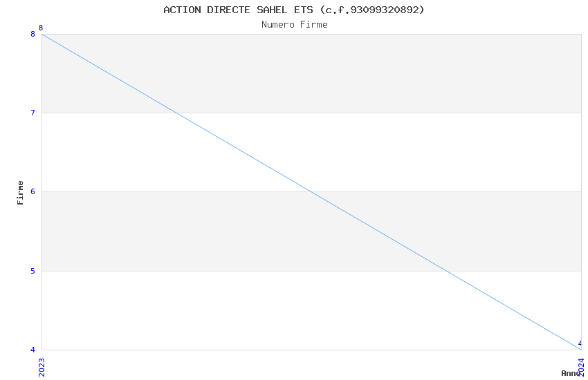Click the Anno x-axis title
The image size is (588, 380).
(570, 373)
